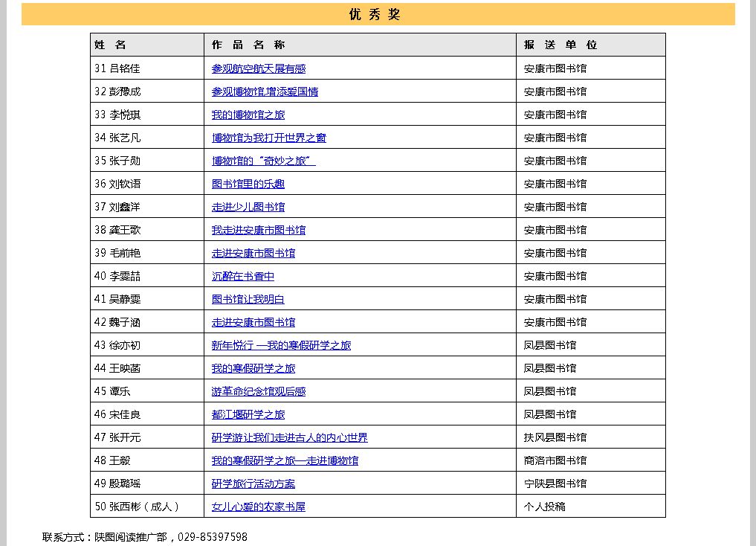Open the link 都江堰研学之旅
756x546 pixels.
click(x=248, y=414)
